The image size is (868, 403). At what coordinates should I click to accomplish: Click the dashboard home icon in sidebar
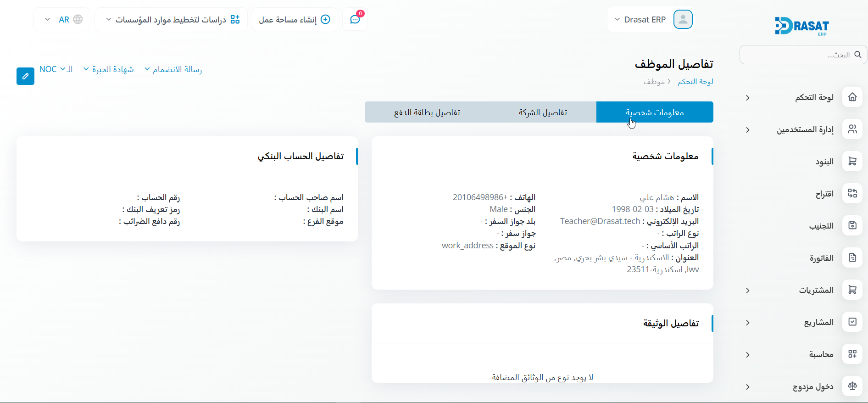(852, 97)
